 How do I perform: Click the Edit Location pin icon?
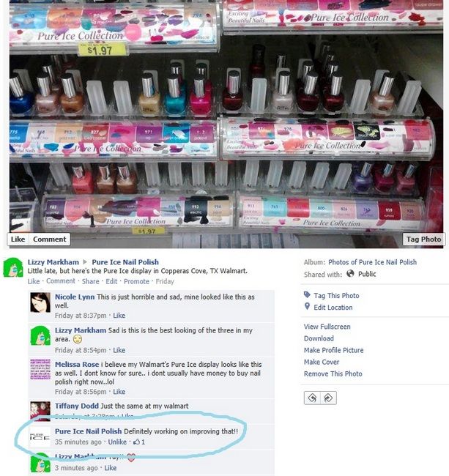click(x=307, y=307)
